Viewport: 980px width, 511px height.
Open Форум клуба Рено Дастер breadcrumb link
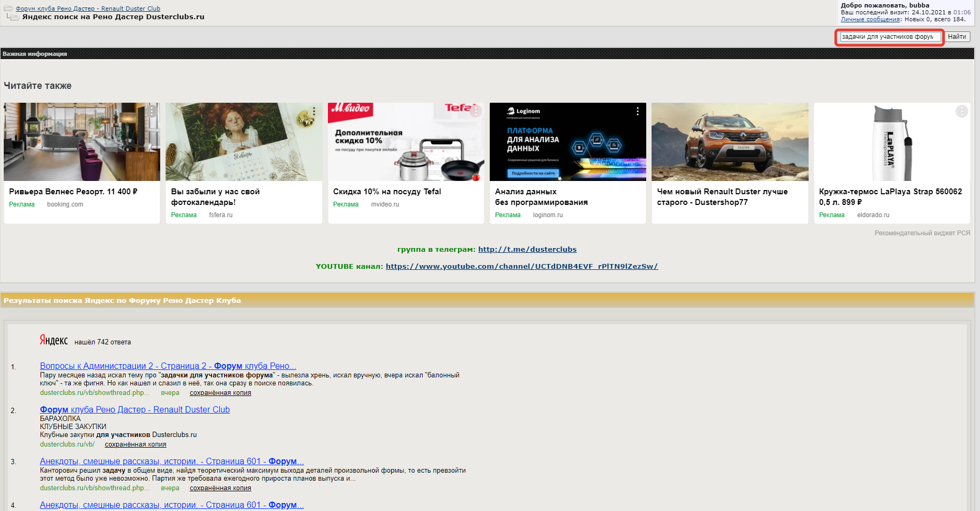click(88, 9)
